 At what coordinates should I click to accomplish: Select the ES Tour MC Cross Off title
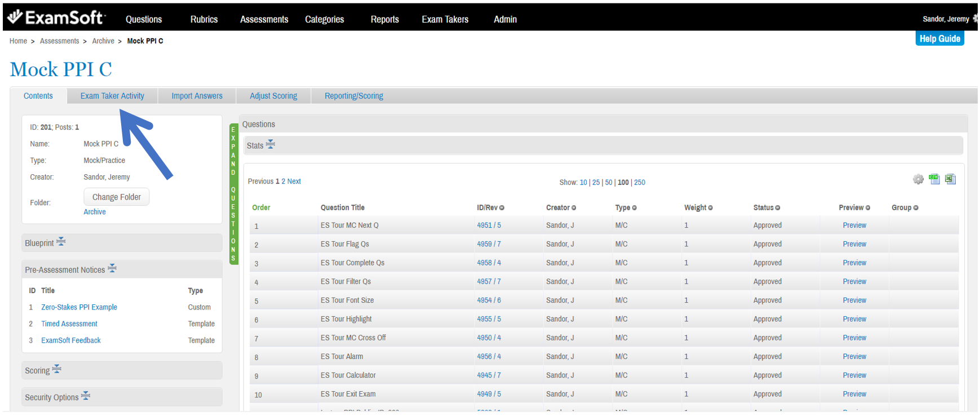(x=353, y=338)
